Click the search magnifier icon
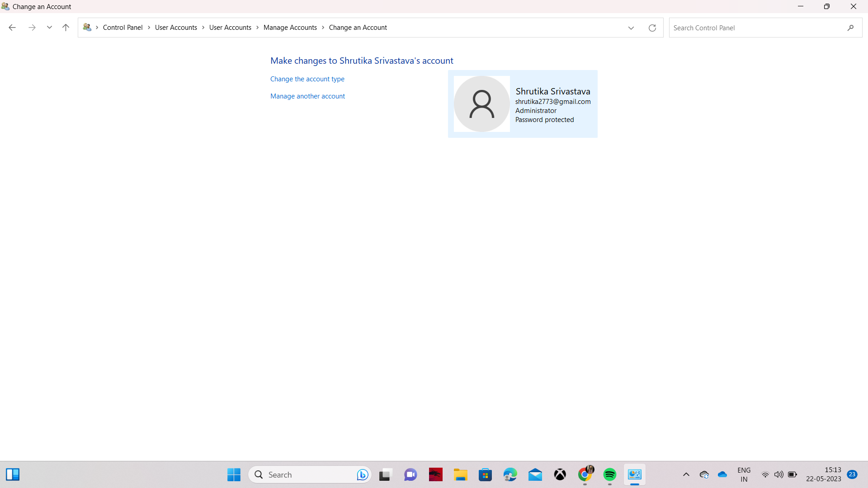Screen dimensions: 868x488 click(850, 28)
